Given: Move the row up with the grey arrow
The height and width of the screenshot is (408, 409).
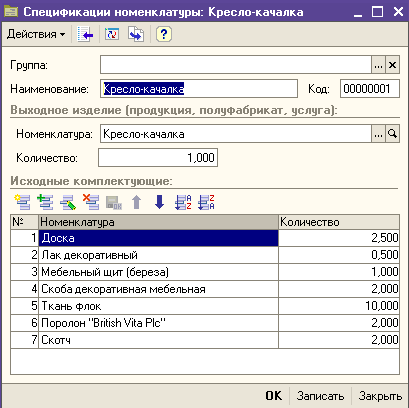Looking at the screenshot, I should tap(136, 202).
